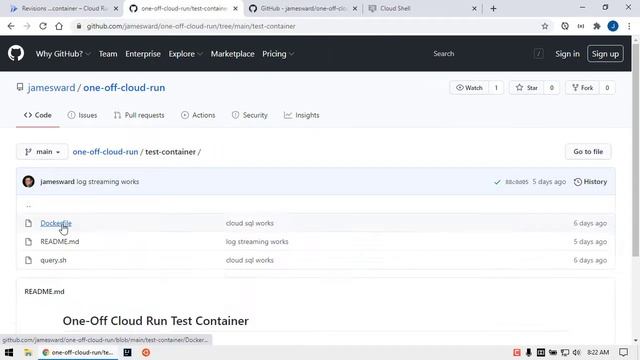Open the commit hash link
This screenshot has width=640, height=360.
pyautogui.click(x=516, y=182)
